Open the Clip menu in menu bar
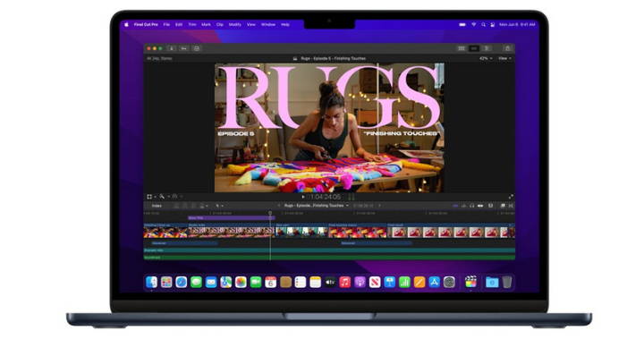Image resolution: width=644 pixels, height=339 pixels. point(220,25)
